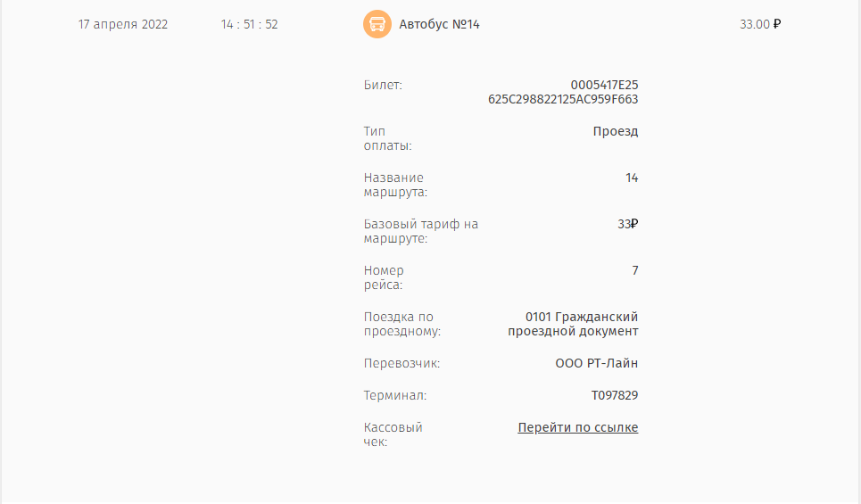Click the Базовый тариф на маршруте label

coord(420,231)
